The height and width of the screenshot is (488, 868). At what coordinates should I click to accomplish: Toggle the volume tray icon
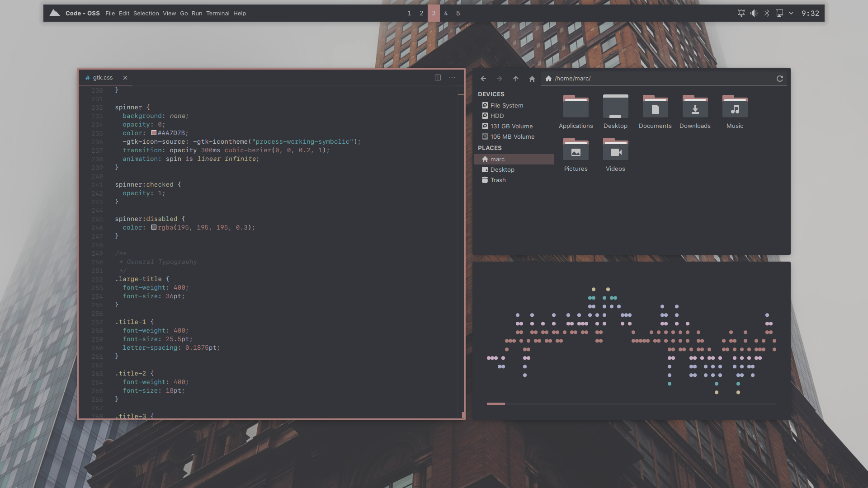tap(754, 13)
